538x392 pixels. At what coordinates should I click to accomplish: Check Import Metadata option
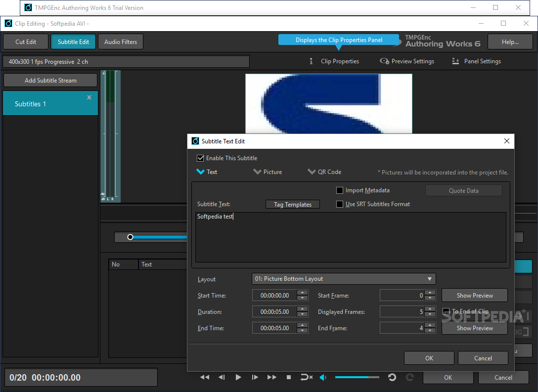coord(340,190)
